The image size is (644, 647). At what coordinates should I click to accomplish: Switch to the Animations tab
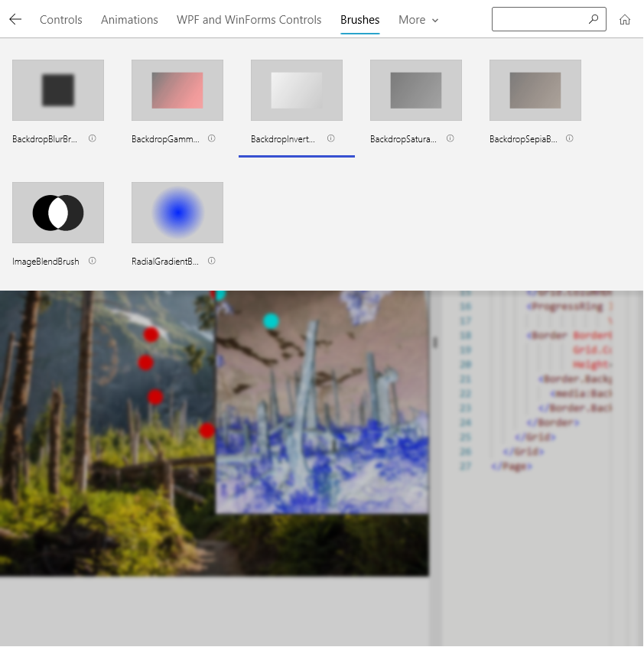(x=129, y=20)
